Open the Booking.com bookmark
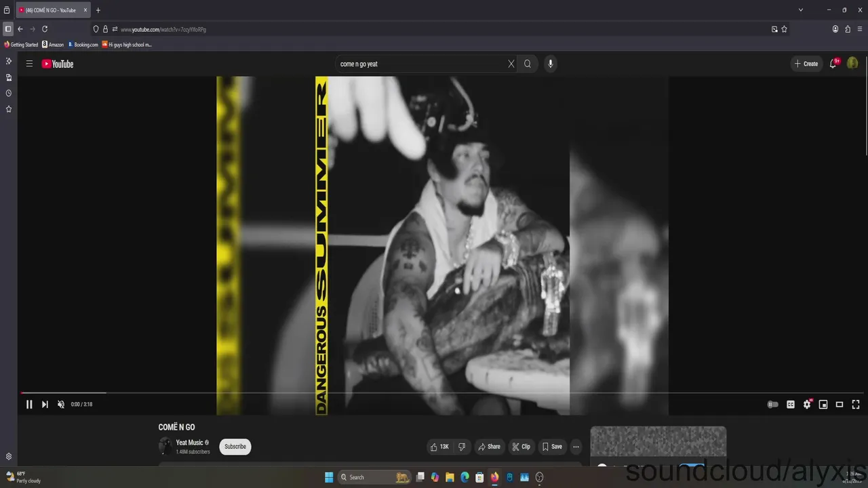The height and width of the screenshot is (488, 868). coord(83,45)
